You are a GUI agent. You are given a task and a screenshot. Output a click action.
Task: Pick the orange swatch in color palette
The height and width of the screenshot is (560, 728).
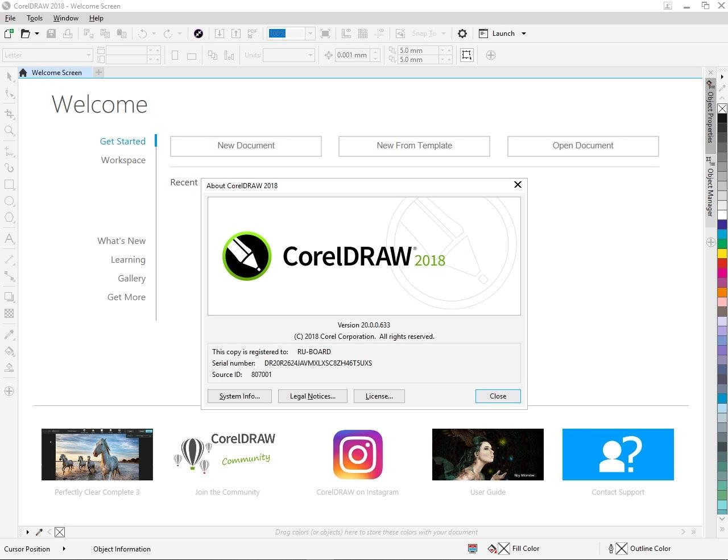pyautogui.click(x=722, y=292)
